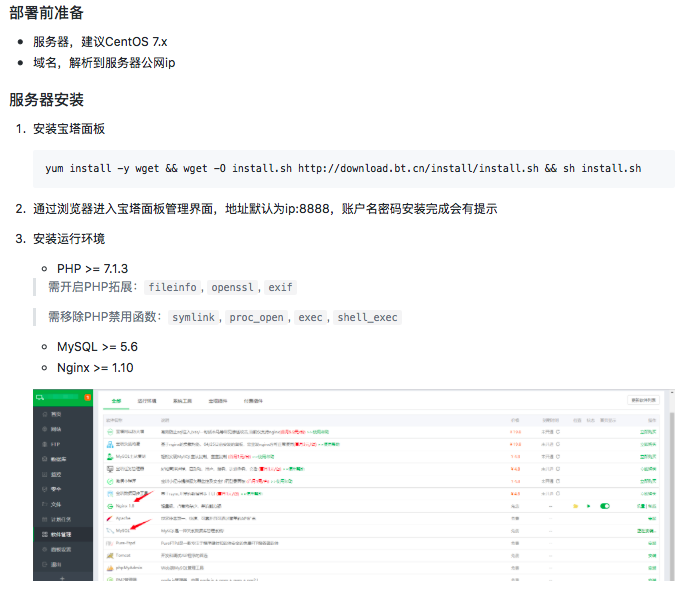Click the '部署前准备' heading
Screen dimensions: 683x593
46,13
